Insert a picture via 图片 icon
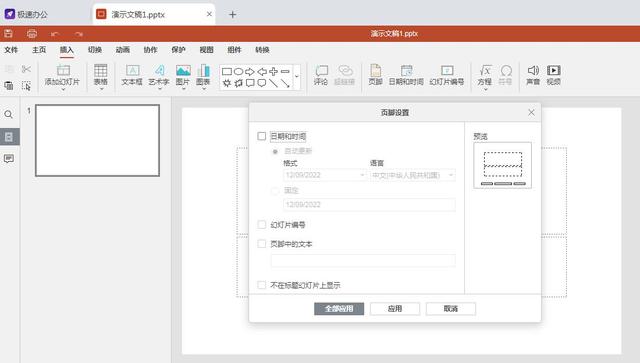 (183, 70)
